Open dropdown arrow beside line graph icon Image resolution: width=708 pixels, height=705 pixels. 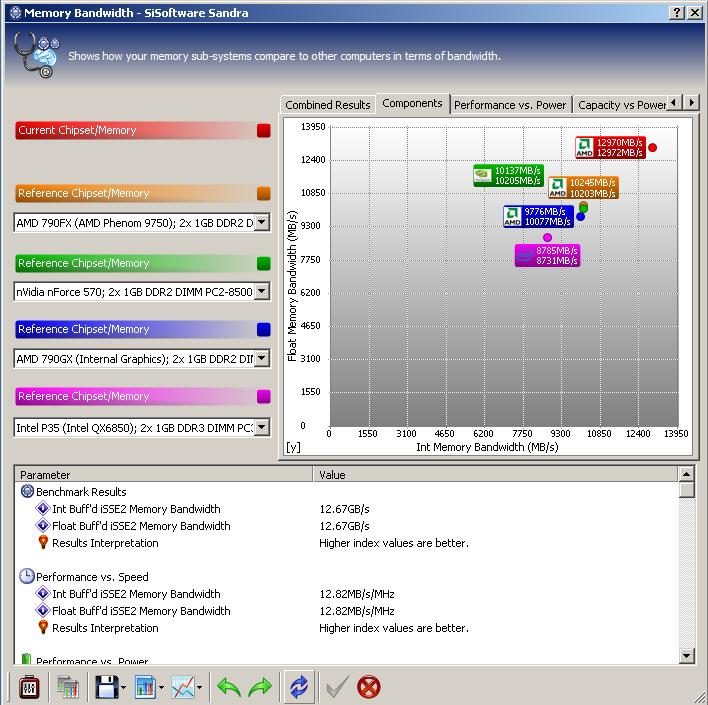tap(200, 688)
